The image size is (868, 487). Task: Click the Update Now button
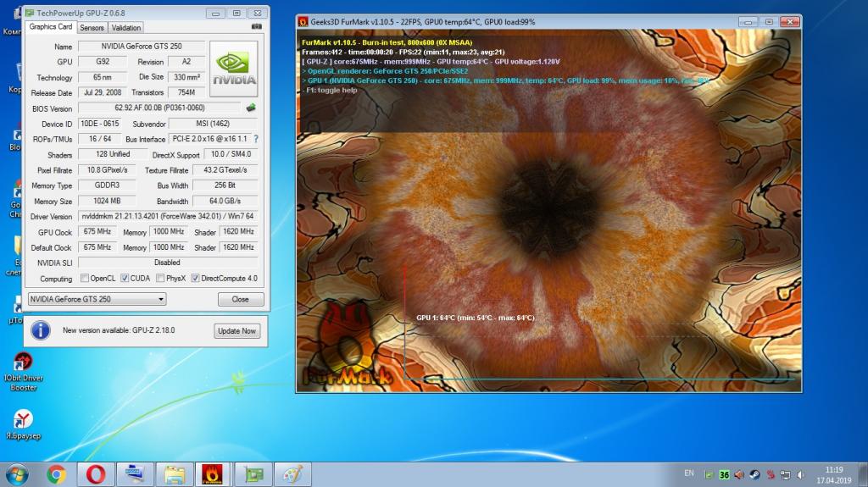click(237, 331)
